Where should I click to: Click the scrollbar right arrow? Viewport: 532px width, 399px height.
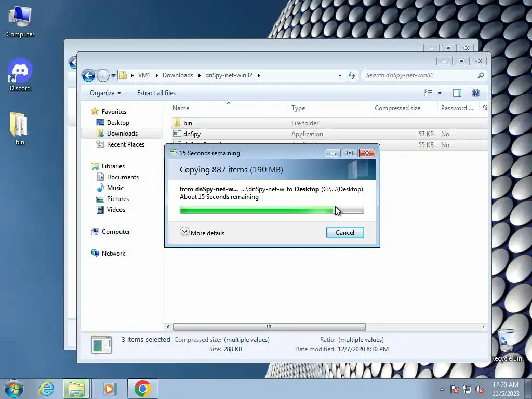coord(483,327)
